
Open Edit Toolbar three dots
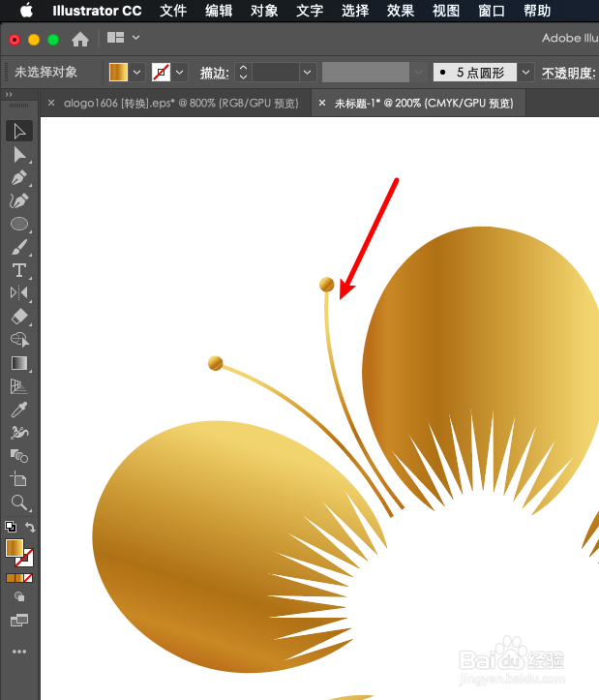[19, 652]
